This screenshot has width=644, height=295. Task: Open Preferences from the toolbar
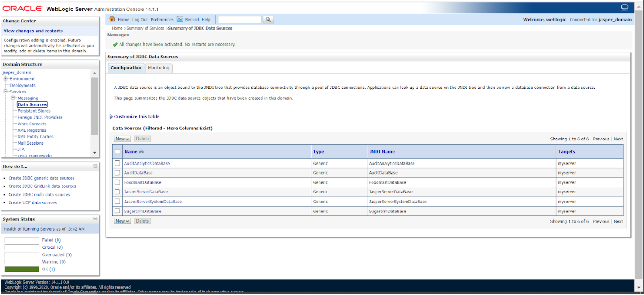coord(162,20)
